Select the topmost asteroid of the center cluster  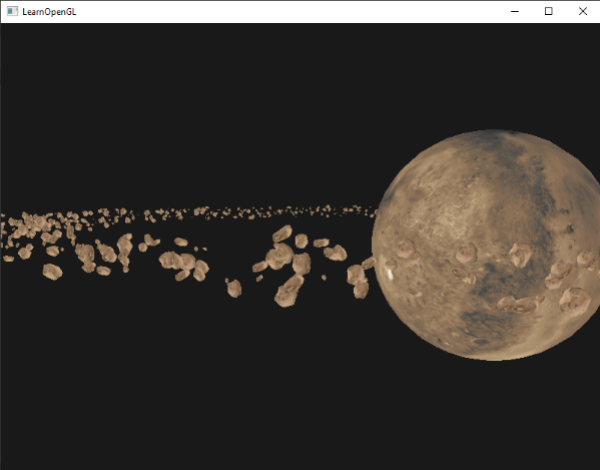[x=282, y=233]
